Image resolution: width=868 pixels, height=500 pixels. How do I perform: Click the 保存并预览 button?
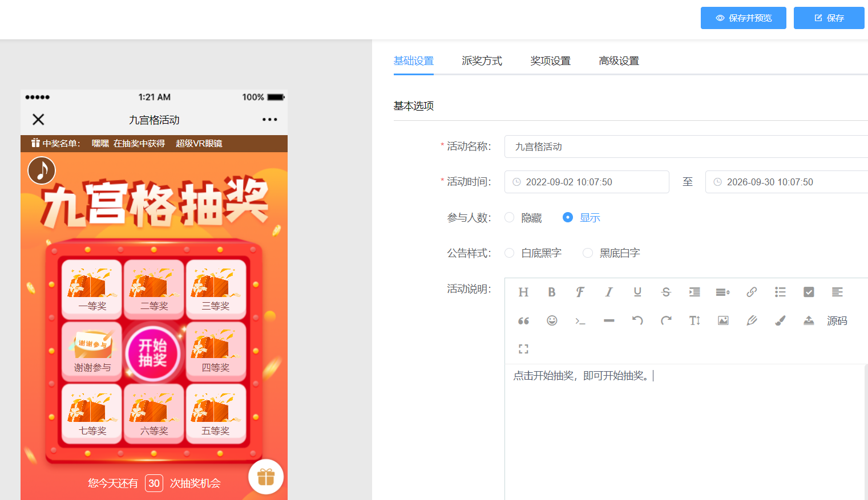tap(744, 18)
